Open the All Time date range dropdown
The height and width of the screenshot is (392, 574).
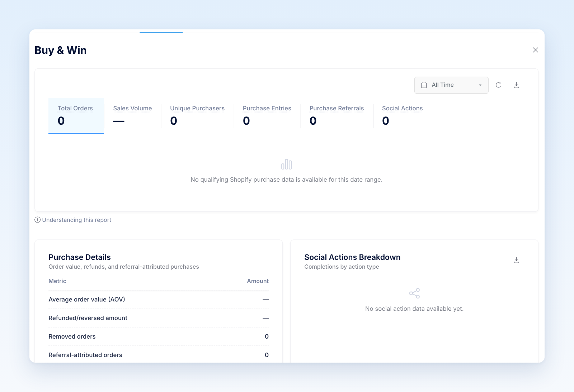click(x=451, y=85)
